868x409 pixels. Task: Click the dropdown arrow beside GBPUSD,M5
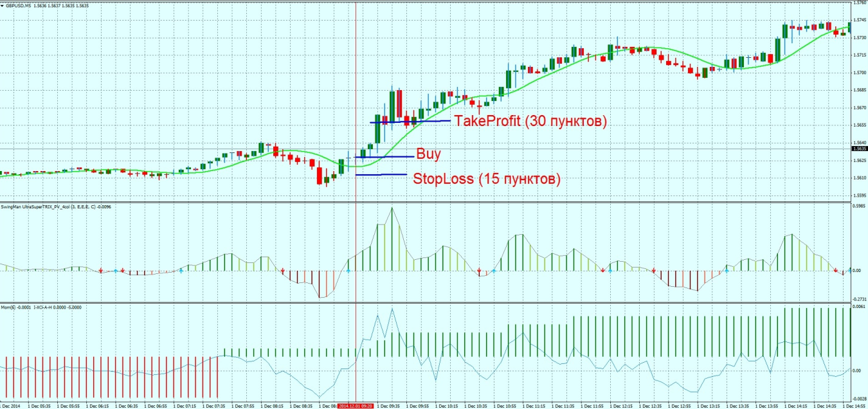[x=3, y=5]
